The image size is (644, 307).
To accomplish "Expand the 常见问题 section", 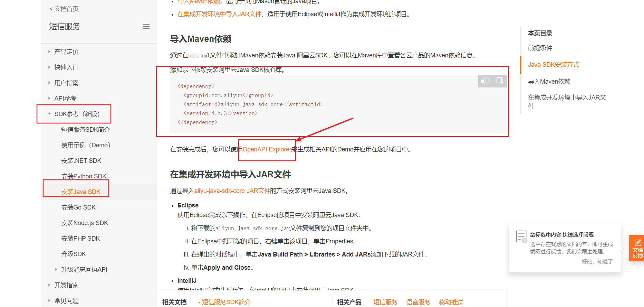I will [x=66, y=301].
